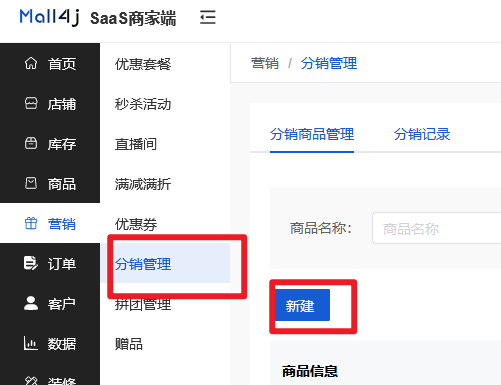This screenshot has height=385, width=501.
Task: Click the SaaS商家端 title text
Action: coord(133,18)
